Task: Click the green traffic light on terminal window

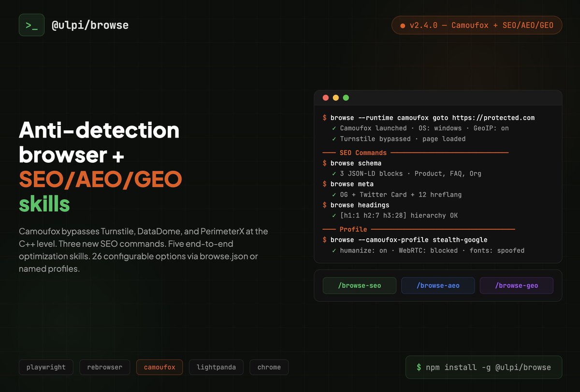Action: click(346, 98)
